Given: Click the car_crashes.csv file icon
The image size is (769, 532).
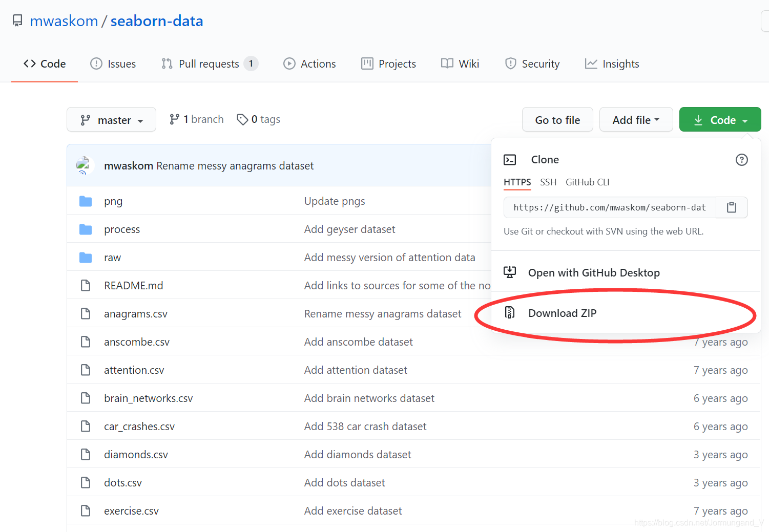Looking at the screenshot, I should [x=86, y=426].
